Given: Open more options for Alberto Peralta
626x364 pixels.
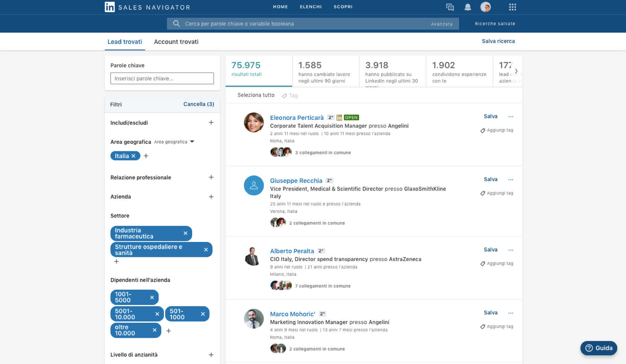Looking at the screenshot, I should (x=511, y=250).
